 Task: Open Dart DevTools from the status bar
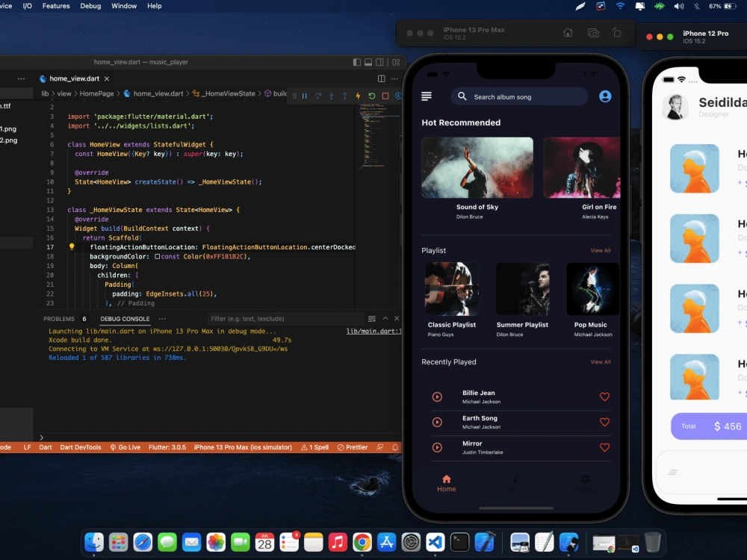80,447
